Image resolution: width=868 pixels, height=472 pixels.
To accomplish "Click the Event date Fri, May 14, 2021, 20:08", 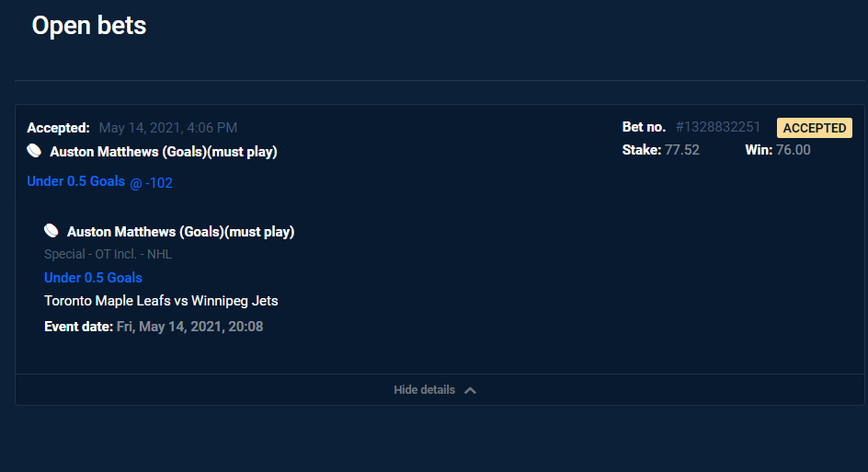I will [189, 327].
